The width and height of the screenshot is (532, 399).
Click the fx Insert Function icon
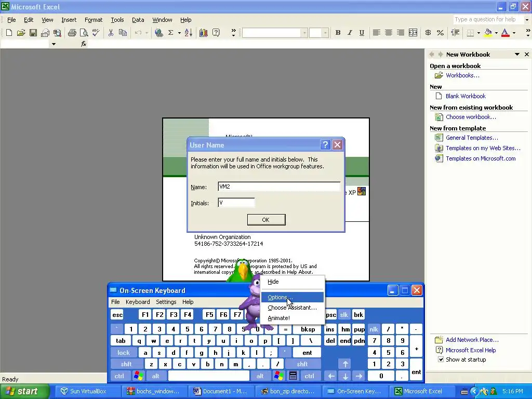tap(84, 44)
